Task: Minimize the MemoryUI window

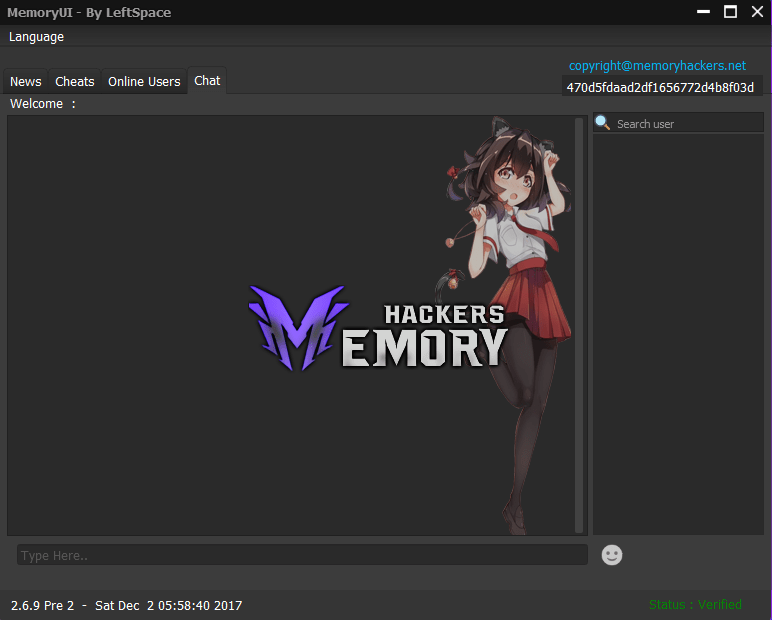Action: click(703, 11)
